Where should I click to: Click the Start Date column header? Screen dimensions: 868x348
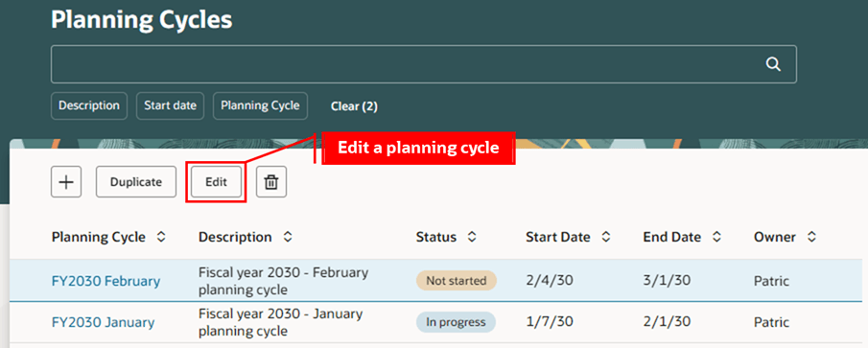pyautogui.click(x=558, y=238)
